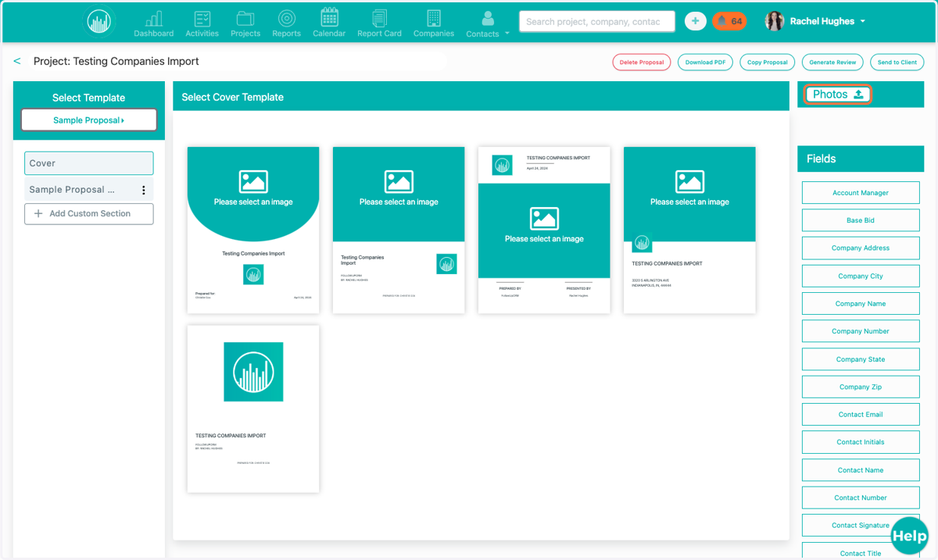Choose cover template showing Arlington Ave address
The image size is (938, 560).
click(689, 230)
